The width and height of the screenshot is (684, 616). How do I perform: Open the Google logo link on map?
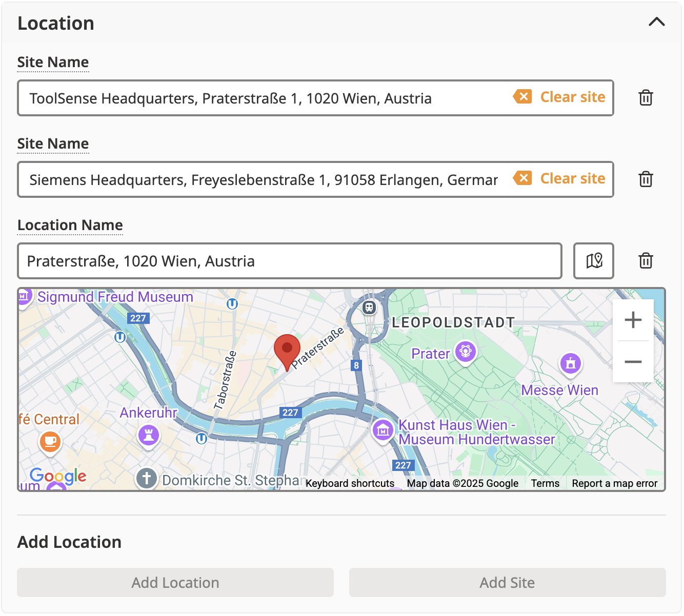(58, 476)
